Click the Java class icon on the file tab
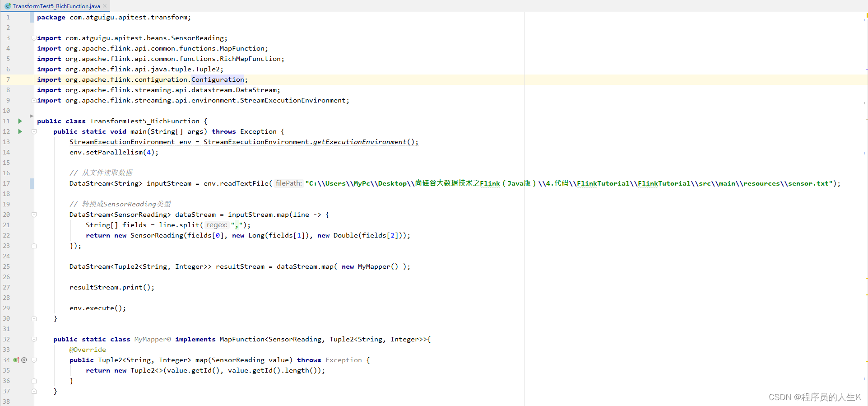 8,6
